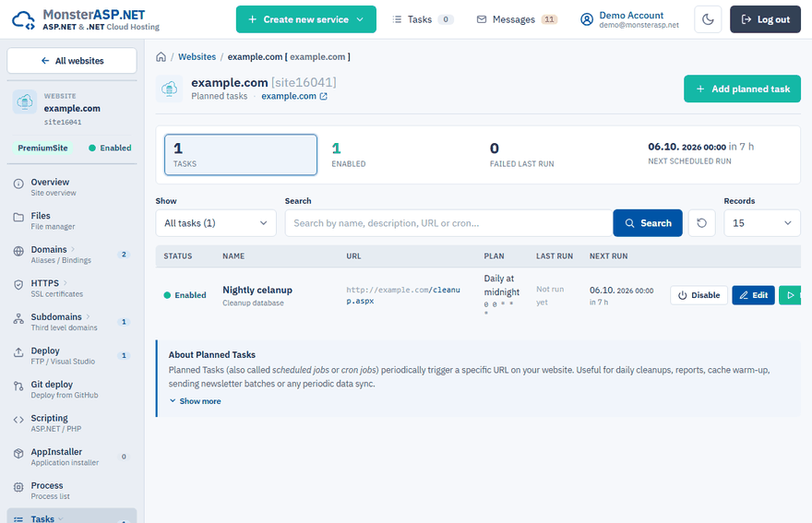Open Git deploy in sidebar

pyautogui.click(x=72, y=389)
